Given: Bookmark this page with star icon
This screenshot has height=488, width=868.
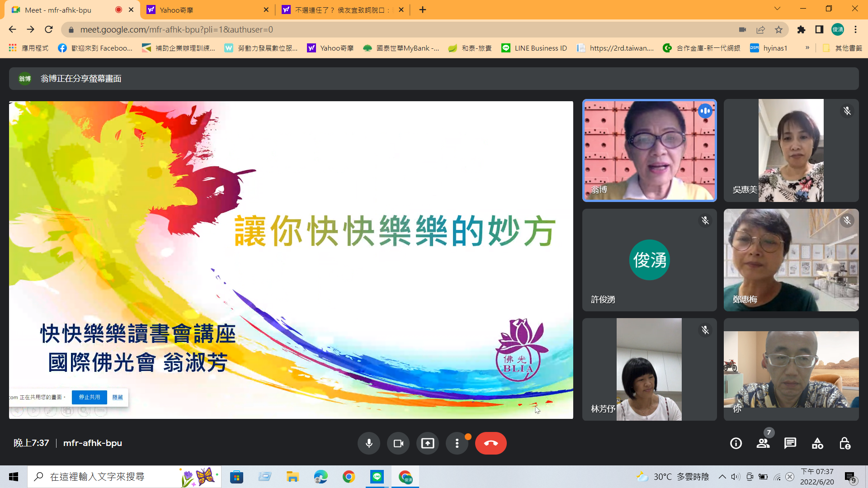Looking at the screenshot, I should [x=778, y=30].
